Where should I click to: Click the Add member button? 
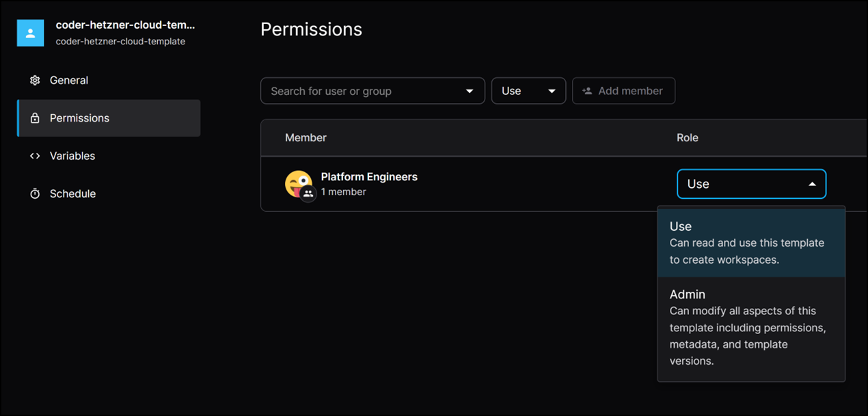point(623,90)
